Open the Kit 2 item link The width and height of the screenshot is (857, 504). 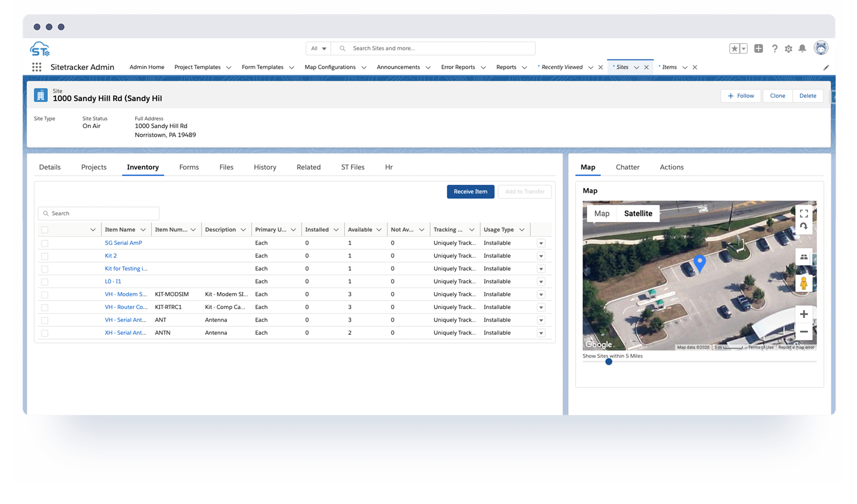click(111, 256)
